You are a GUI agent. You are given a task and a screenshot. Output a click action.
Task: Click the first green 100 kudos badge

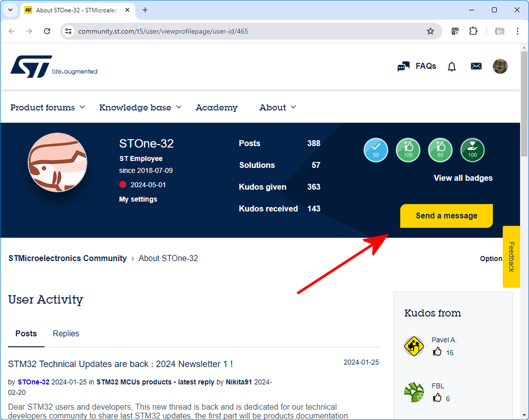click(408, 150)
